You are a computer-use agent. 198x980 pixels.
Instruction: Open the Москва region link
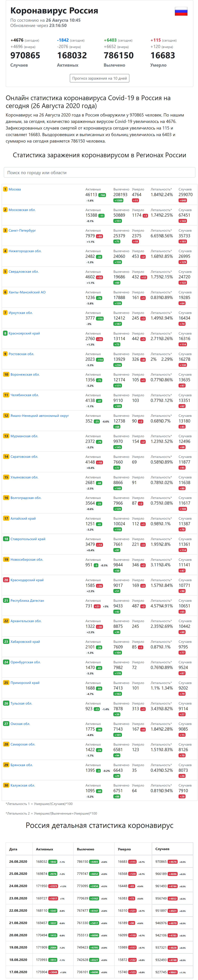[15, 189]
